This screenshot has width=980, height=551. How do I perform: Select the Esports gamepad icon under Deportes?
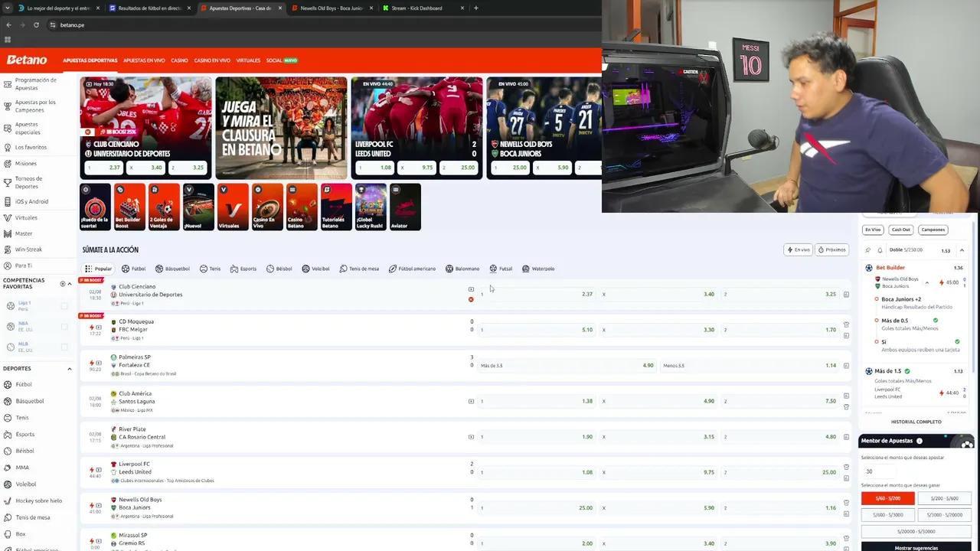tap(7, 434)
